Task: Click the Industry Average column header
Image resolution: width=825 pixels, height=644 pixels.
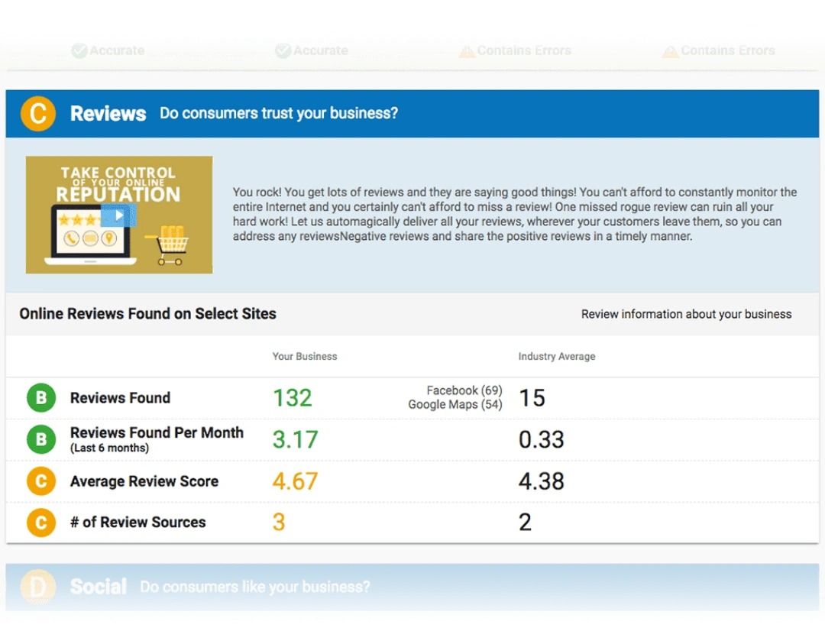Action: point(556,356)
